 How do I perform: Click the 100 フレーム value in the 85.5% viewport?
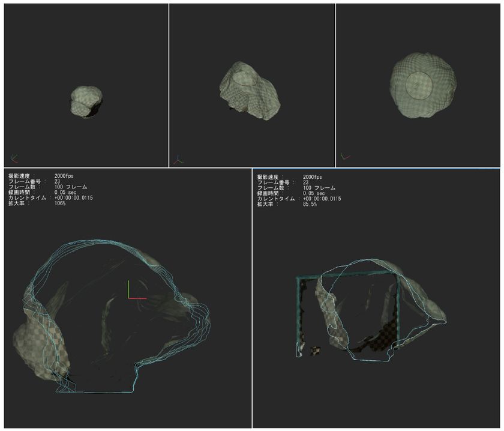(x=319, y=188)
